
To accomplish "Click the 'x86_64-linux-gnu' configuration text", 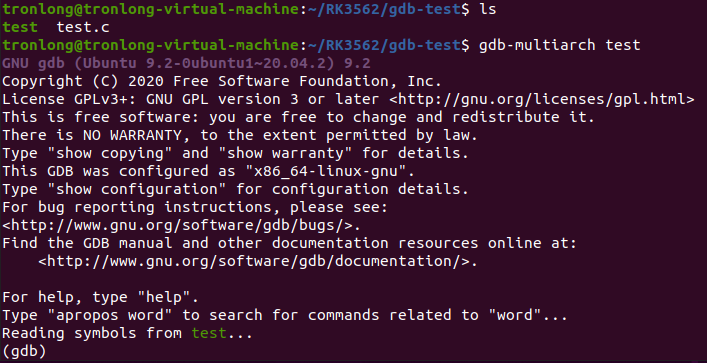I will pos(325,171).
